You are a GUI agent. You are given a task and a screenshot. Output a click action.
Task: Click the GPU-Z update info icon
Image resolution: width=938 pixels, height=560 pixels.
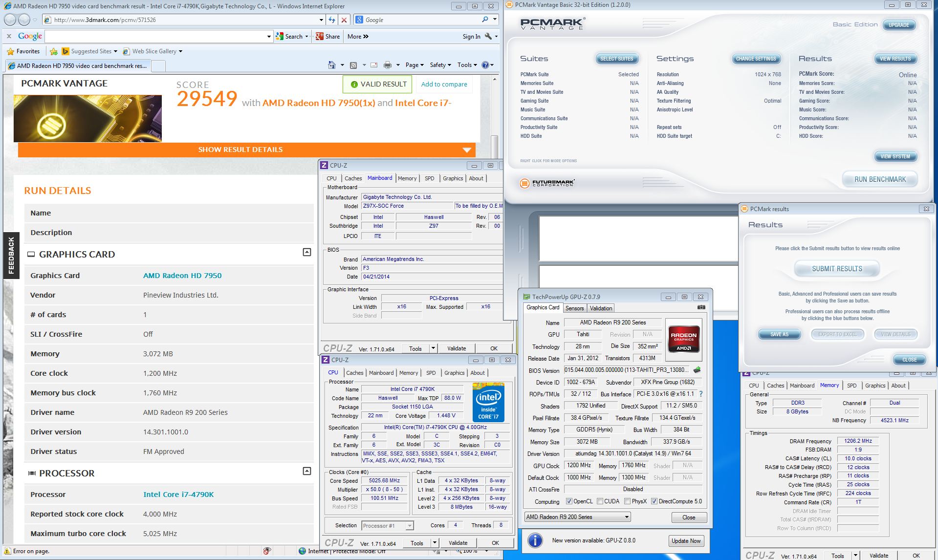(535, 540)
